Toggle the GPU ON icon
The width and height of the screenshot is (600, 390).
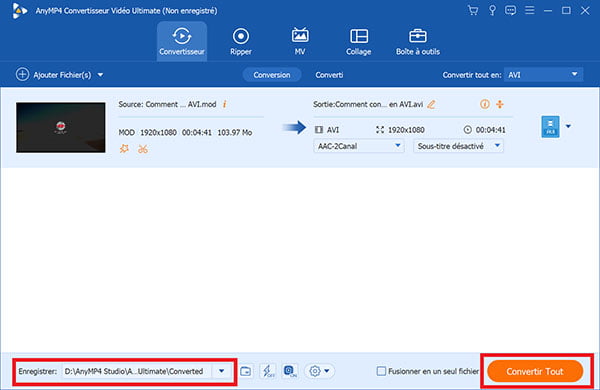[x=290, y=371]
